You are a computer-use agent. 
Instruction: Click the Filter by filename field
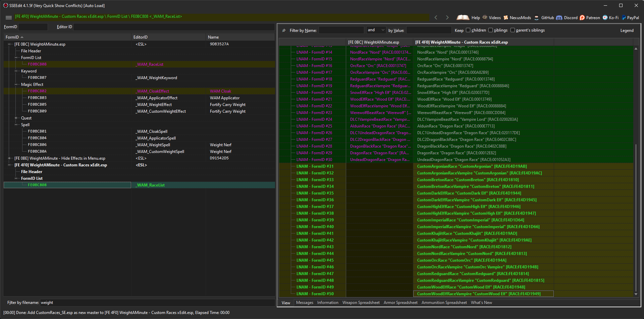pos(157,303)
